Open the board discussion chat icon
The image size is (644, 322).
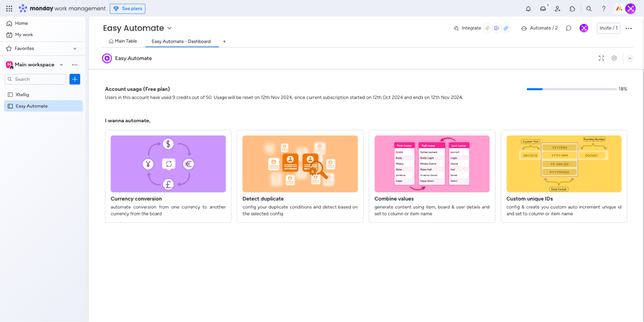[569, 28]
